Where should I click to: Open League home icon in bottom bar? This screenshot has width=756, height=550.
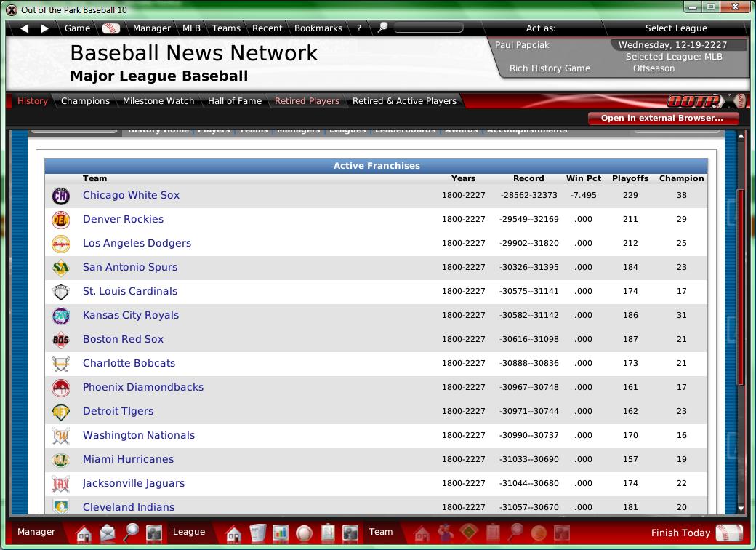[233, 533]
